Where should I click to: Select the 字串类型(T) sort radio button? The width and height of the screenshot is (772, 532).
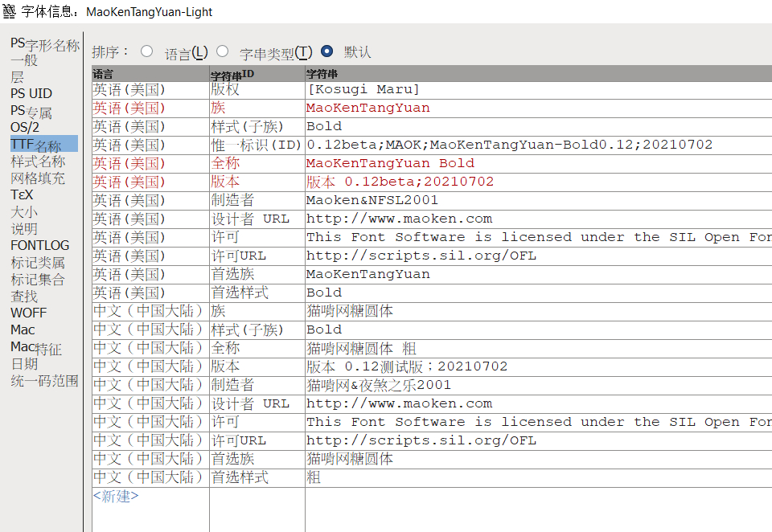click(x=222, y=51)
